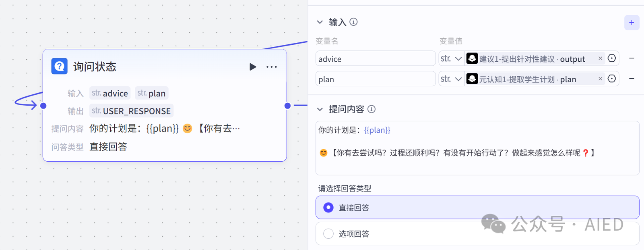The width and height of the screenshot is (644, 250).
Task: Click the 元认知1-提取学生计划 node icon
Action: 472,79
